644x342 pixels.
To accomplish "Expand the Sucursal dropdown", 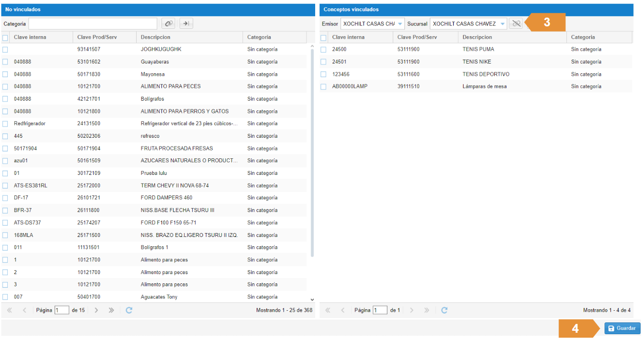I will tap(503, 23).
